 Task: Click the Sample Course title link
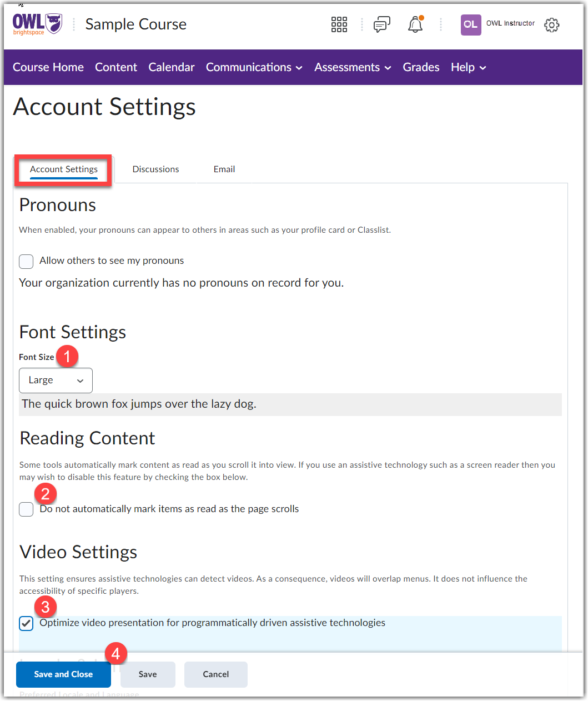135,24
